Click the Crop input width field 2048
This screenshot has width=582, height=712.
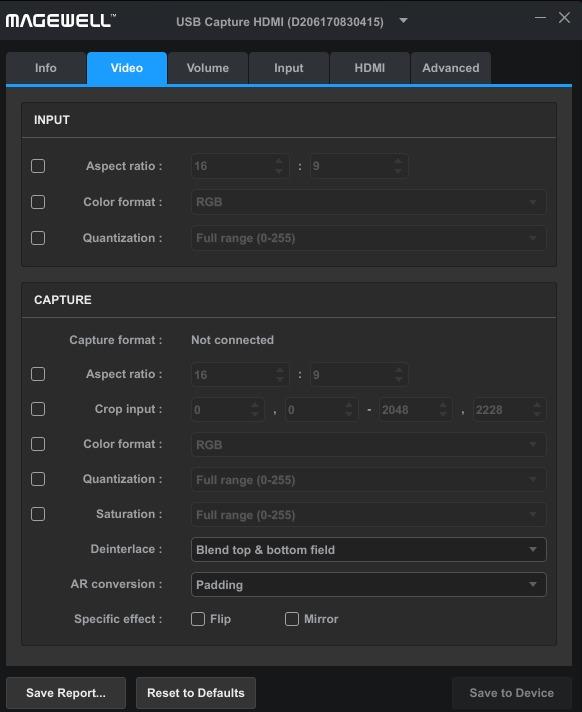[415, 410]
